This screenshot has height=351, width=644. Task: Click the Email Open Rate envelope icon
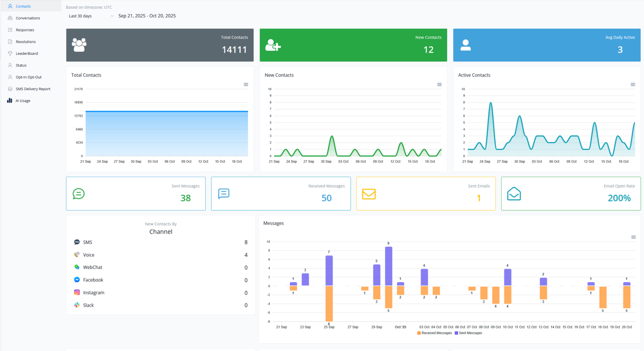pyautogui.click(x=514, y=194)
